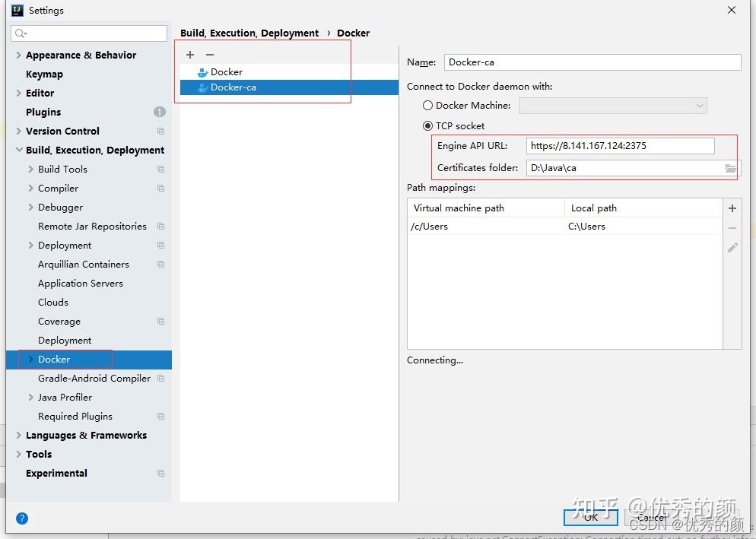Confirm settings with OK button

pyautogui.click(x=590, y=517)
